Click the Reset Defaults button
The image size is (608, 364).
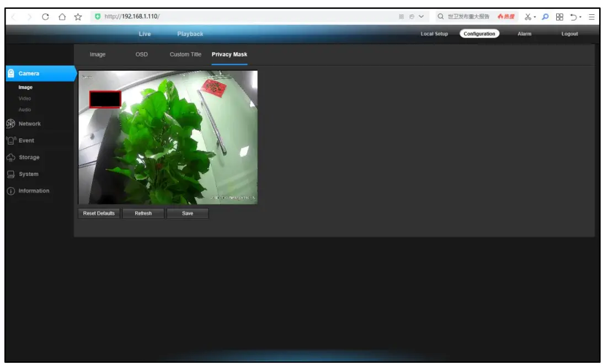(x=99, y=213)
